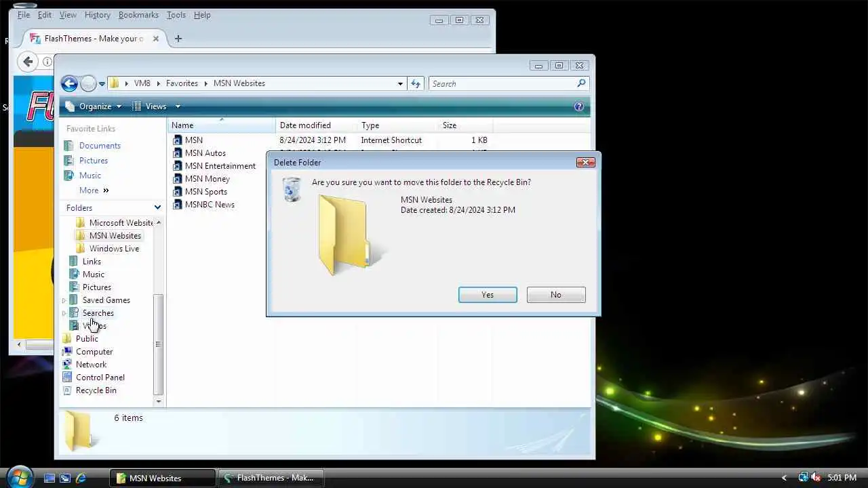Image resolution: width=868 pixels, height=488 pixels.
Task: Open the Views dropdown arrow
Action: (x=178, y=106)
